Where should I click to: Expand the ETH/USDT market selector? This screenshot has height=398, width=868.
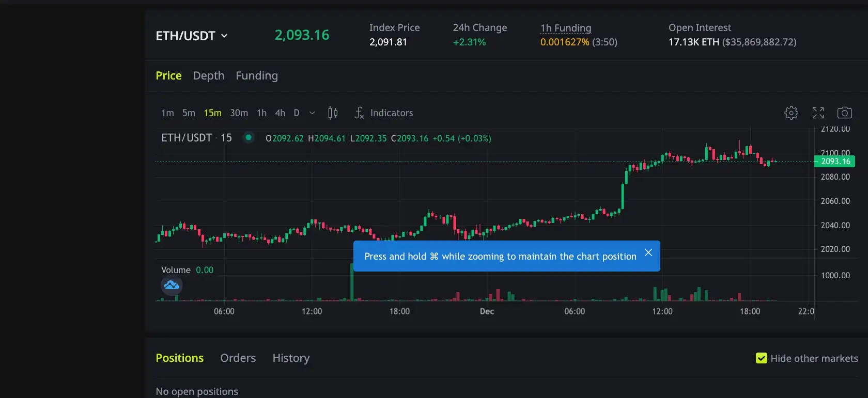192,36
